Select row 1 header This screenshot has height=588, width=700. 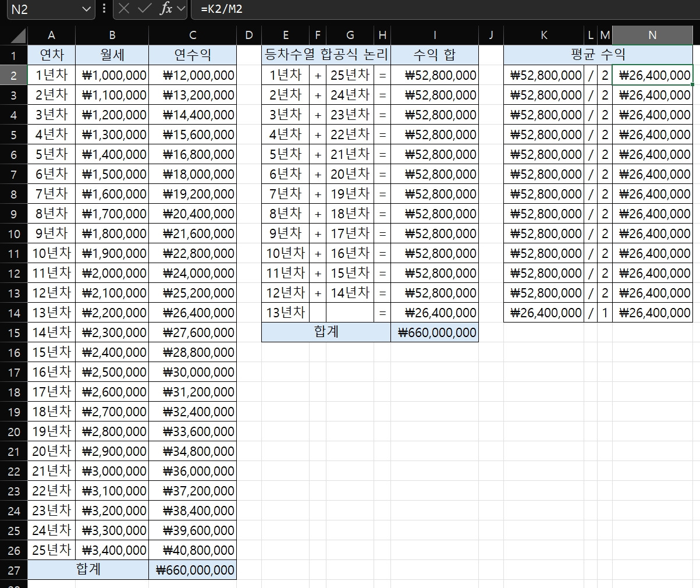14,56
